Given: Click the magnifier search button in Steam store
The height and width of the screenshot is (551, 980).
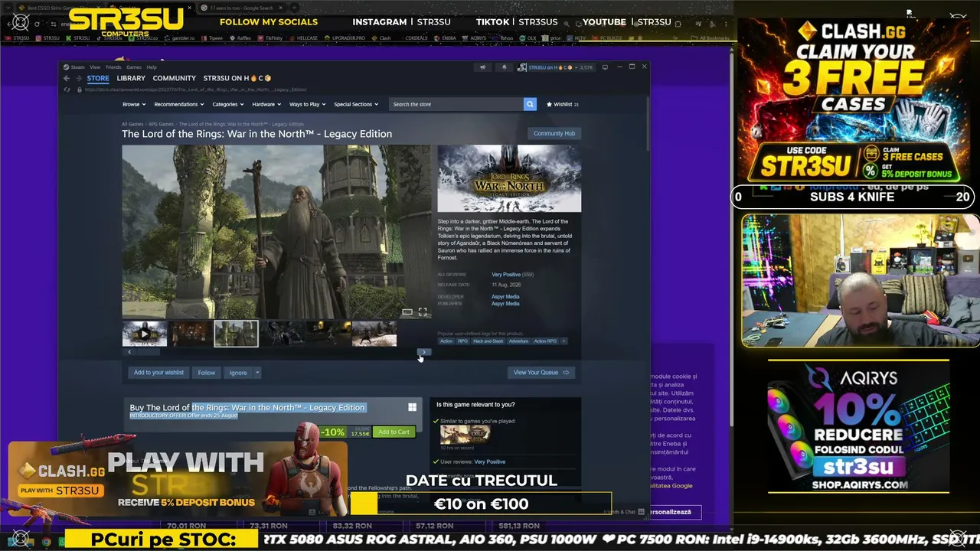Looking at the screenshot, I should 530,104.
